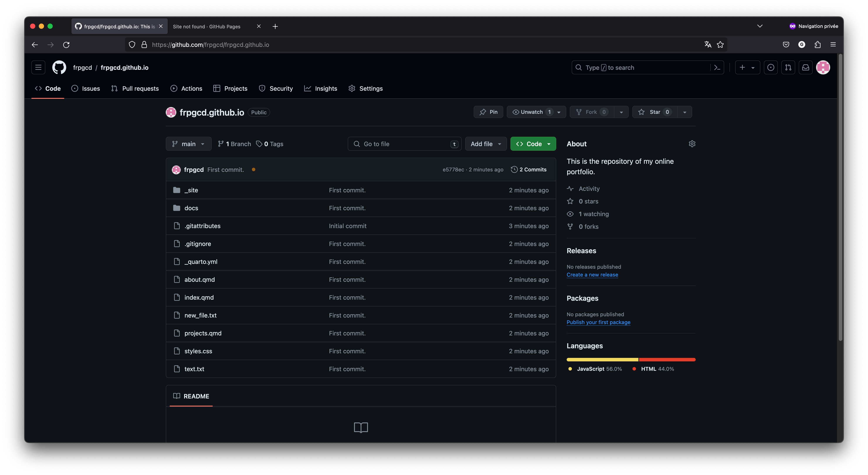Open Firefox application menu
Screen dimensions: 868x475
(x=833, y=44)
